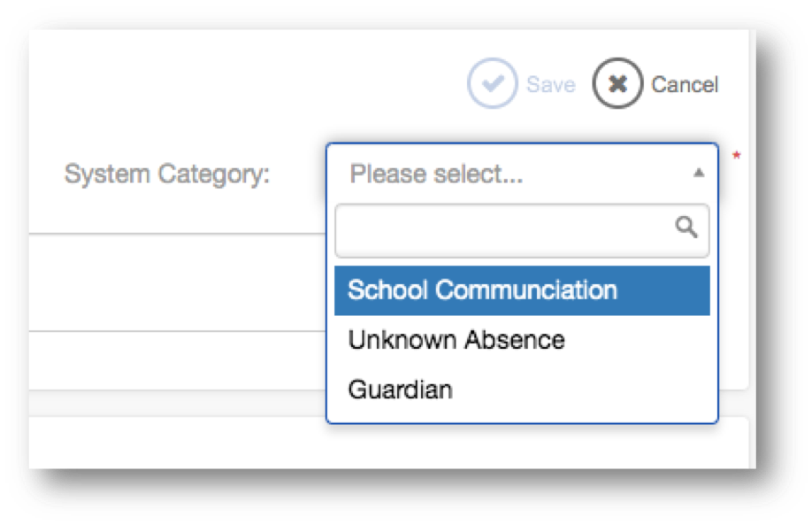Click the small triangle arrow in the select box
The image size is (812, 525).
698,174
